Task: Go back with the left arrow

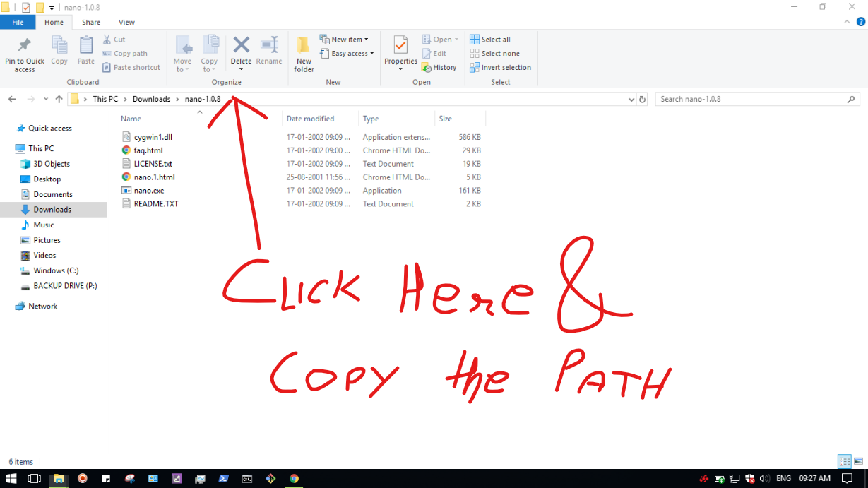Action: [x=12, y=100]
